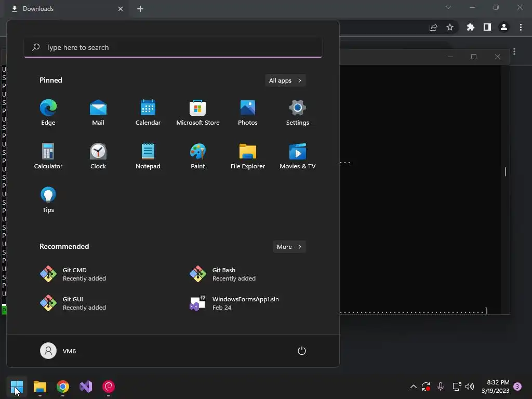The image size is (532, 399).
Task: Open Chrome extensions puzzle icon
Action: (x=471, y=27)
